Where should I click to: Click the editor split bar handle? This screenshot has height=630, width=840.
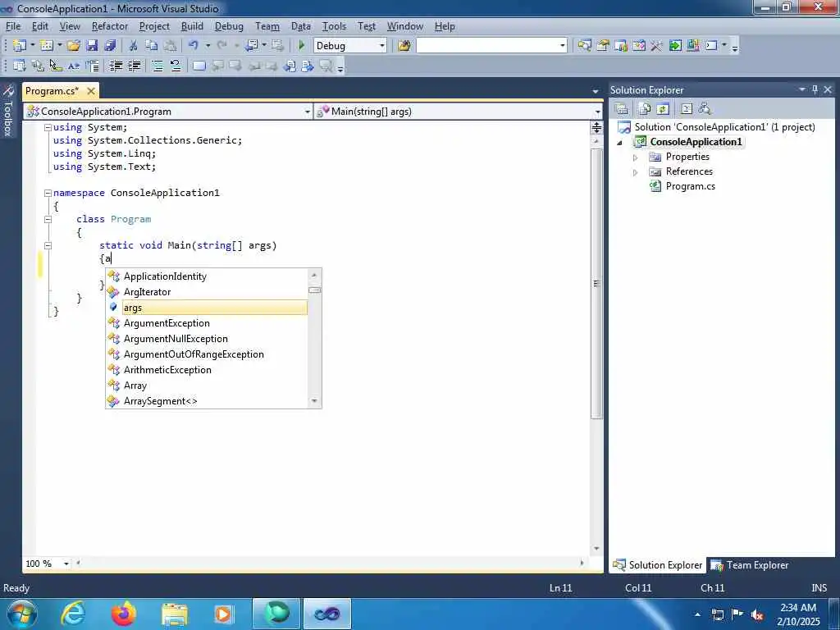(596, 127)
